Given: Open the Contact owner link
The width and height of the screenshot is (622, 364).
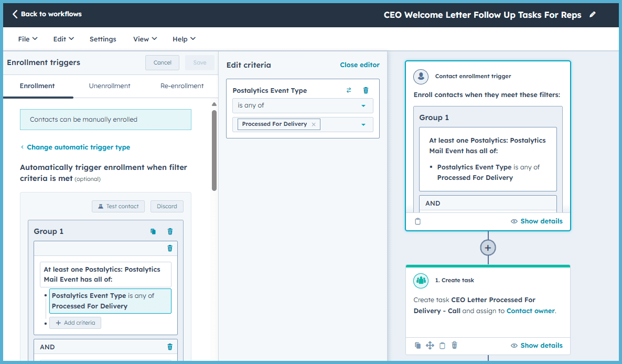Looking at the screenshot, I should tap(530, 311).
